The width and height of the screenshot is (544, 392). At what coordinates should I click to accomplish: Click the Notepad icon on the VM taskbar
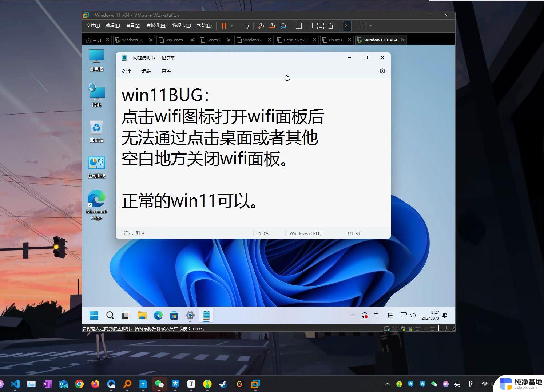[206, 315]
